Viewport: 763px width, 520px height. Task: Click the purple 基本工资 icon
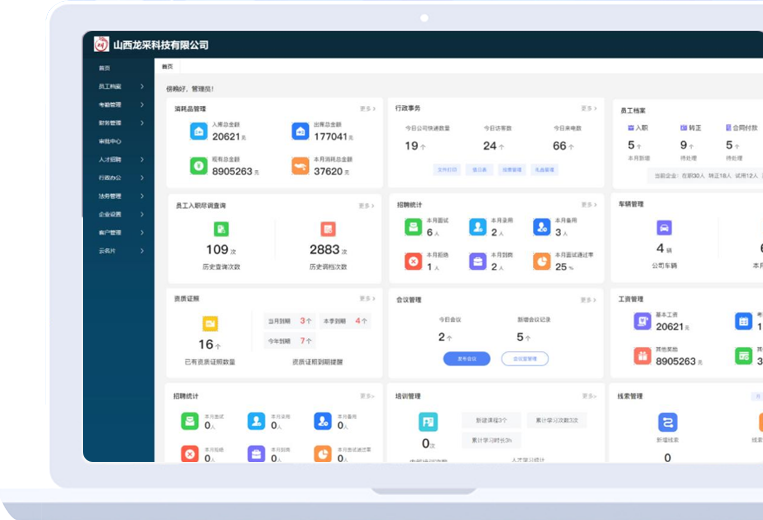point(642,321)
